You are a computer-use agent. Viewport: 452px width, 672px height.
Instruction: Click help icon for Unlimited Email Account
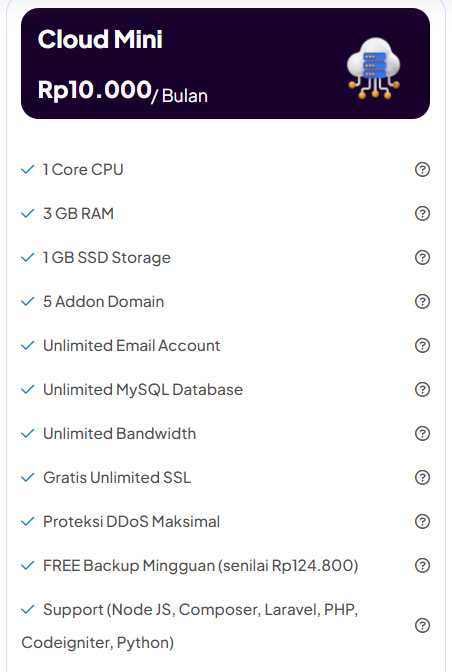click(x=422, y=345)
